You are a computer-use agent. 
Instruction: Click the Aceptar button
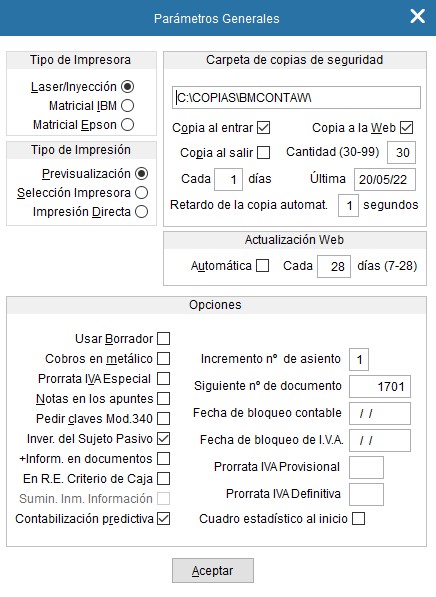pyautogui.click(x=213, y=570)
